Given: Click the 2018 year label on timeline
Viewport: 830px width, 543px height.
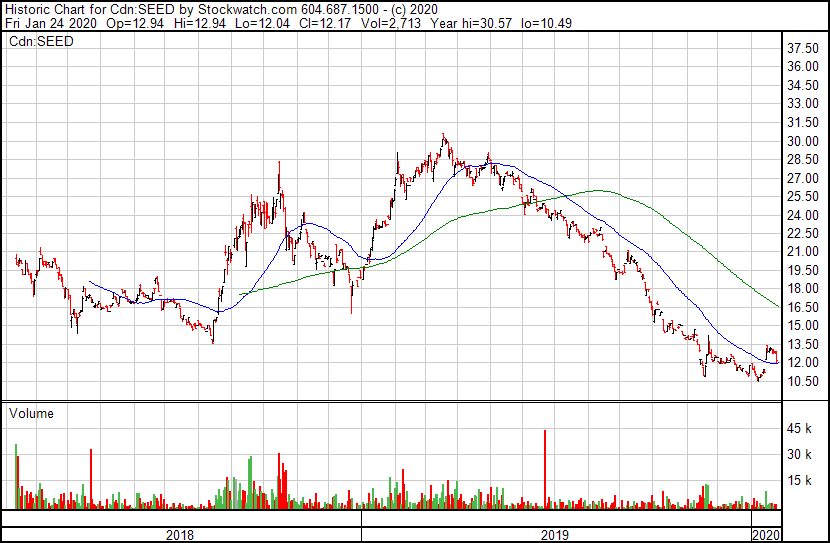Looking at the screenshot, I should point(181,535).
